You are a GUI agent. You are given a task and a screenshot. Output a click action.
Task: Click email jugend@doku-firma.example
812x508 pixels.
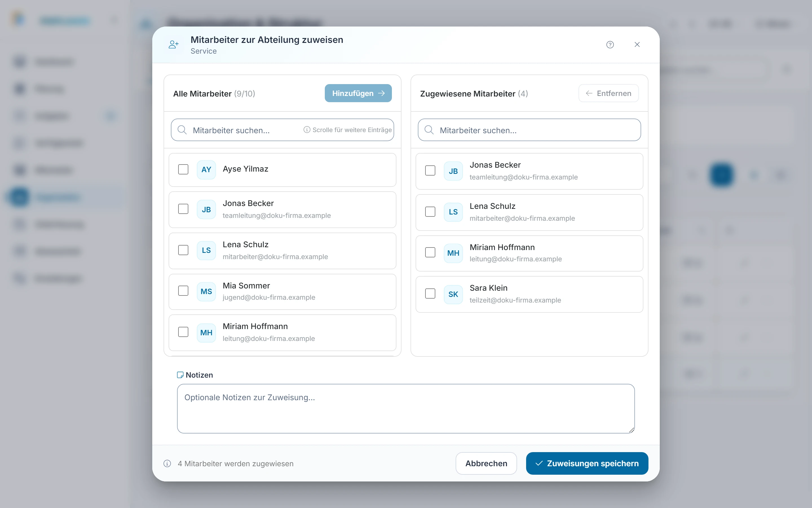pos(269,298)
